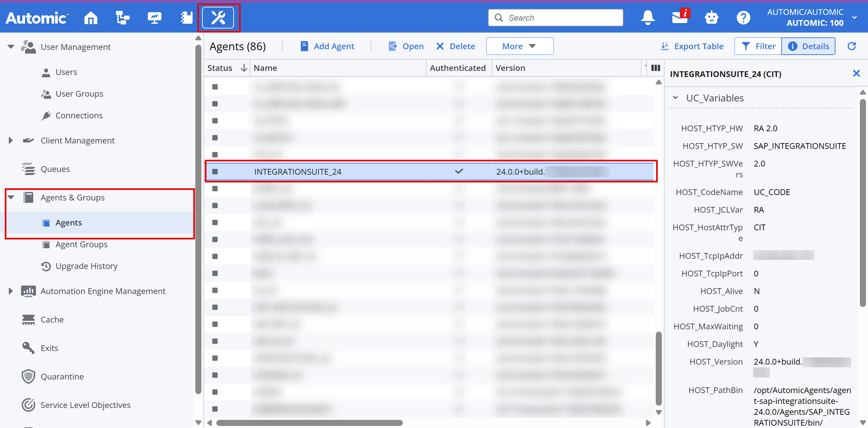Click the agents table horizontal scrollbar
This screenshot has height=428, width=868.
(x=309, y=423)
